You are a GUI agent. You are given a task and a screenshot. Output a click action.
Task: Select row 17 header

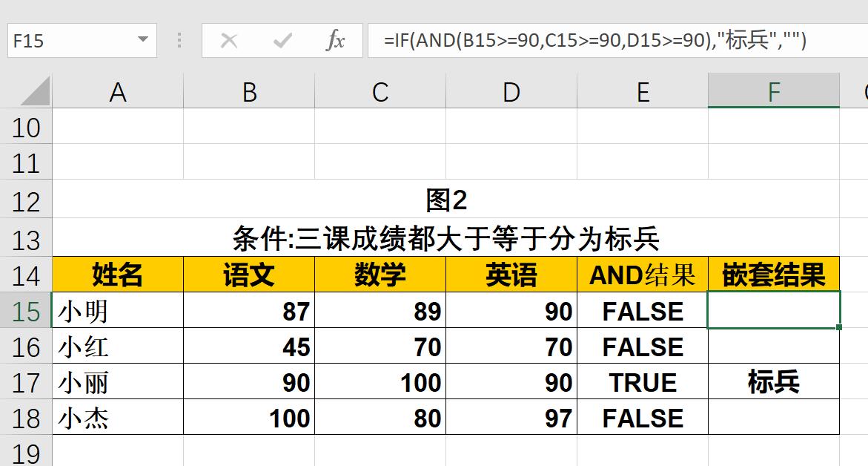26,381
